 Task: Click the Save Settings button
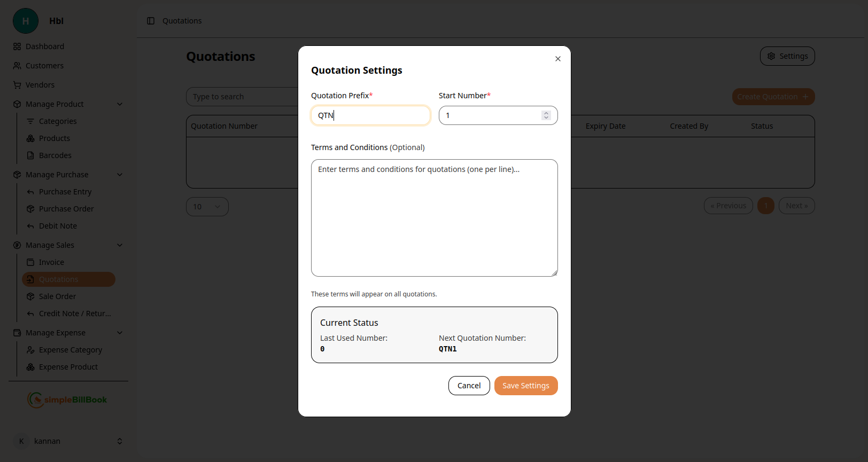tap(525, 386)
